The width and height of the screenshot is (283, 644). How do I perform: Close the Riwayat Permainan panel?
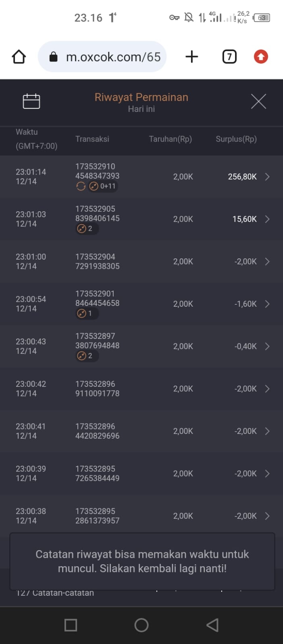pos(258,101)
